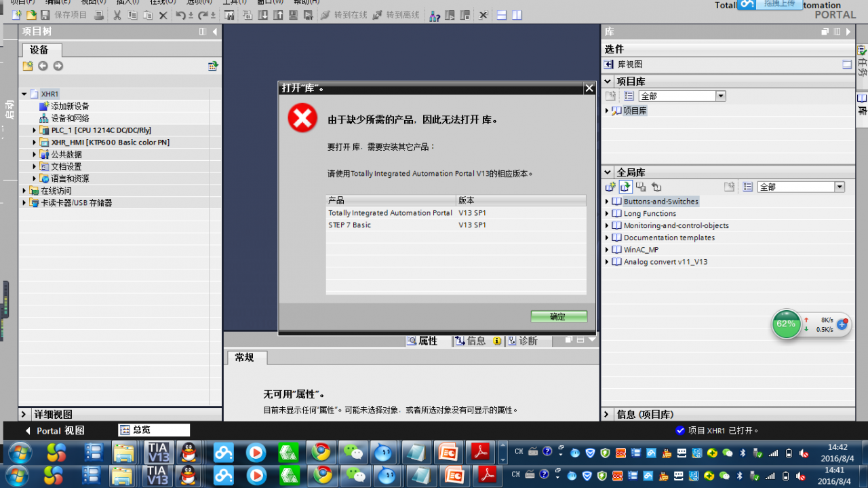Select the Totally Integrated Automation Portal row
The width and height of the screenshot is (868, 488).
pos(456,213)
